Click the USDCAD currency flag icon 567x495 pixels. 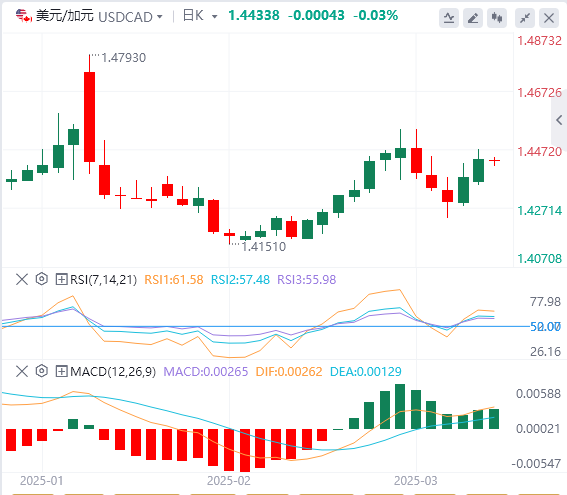coord(24,16)
